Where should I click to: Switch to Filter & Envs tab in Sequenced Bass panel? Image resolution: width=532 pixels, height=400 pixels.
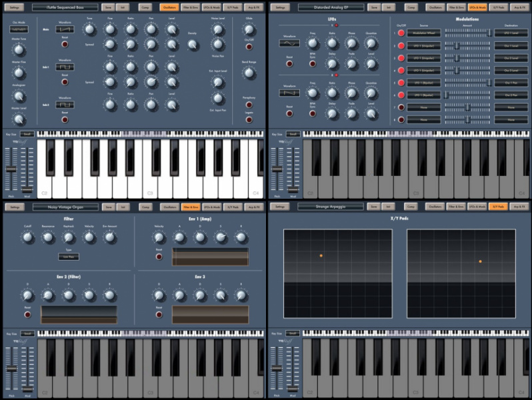pyautogui.click(x=191, y=7)
